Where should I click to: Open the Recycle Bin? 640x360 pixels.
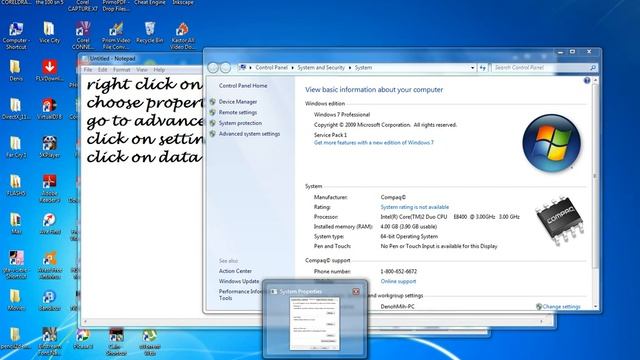click(149, 33)
